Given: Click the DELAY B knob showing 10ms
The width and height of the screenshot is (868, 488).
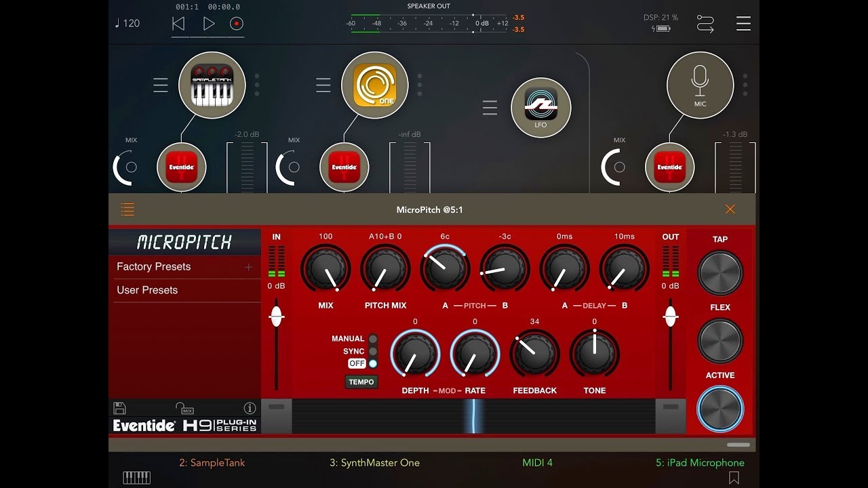Looking at the screenshot, I should click(x=624, y=268).
